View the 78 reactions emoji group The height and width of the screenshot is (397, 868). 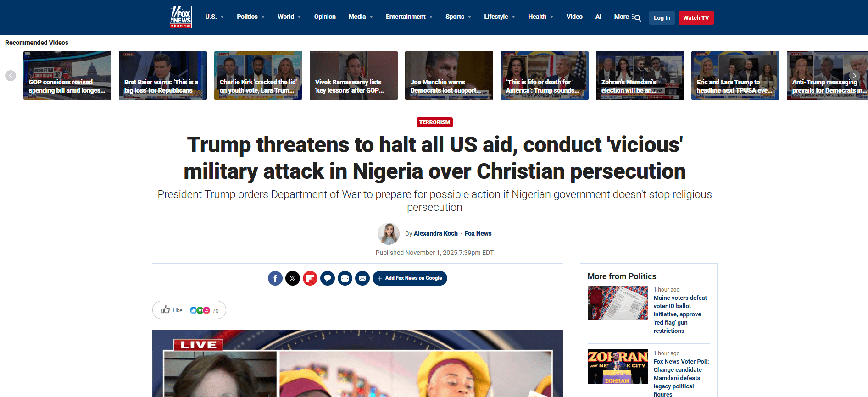pos(204,310)
